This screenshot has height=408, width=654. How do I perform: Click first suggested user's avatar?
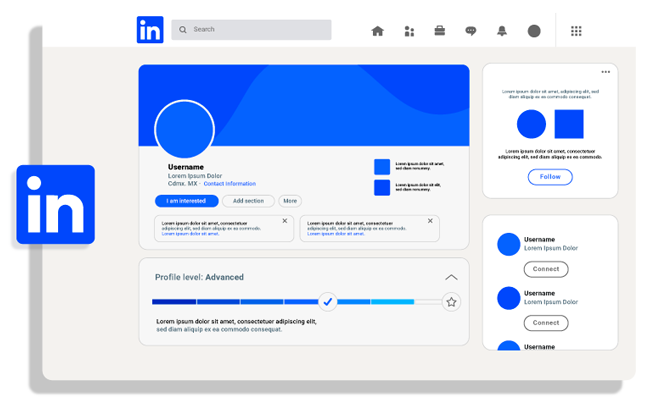[x=509, y=244]
